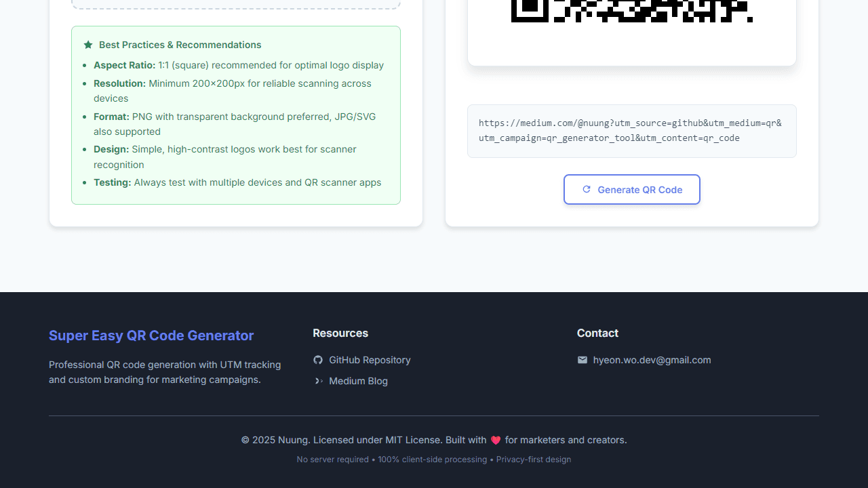Click the QR code preview image
Image resolution: width=868 pixels, height=488 pixels.
pos(631,12)
